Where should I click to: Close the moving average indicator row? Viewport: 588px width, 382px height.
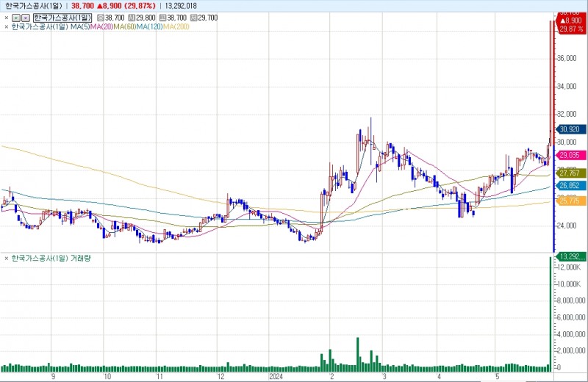pos(7,27)
